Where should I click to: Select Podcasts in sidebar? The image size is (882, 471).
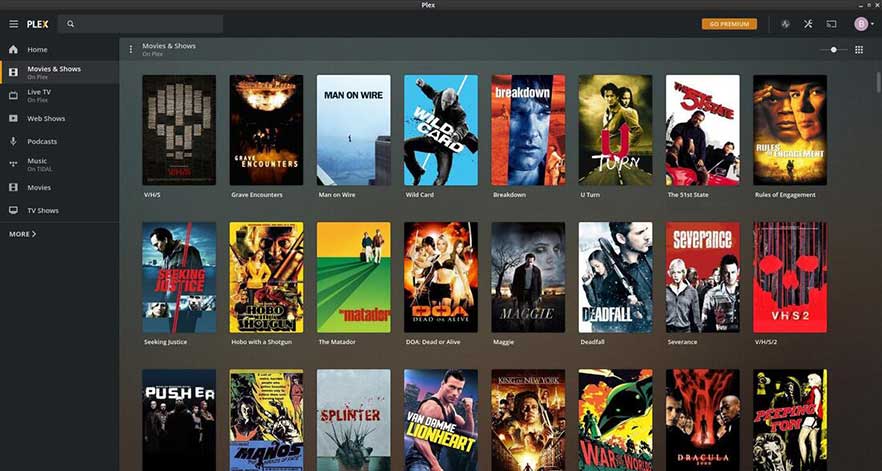tap(60, 141)
